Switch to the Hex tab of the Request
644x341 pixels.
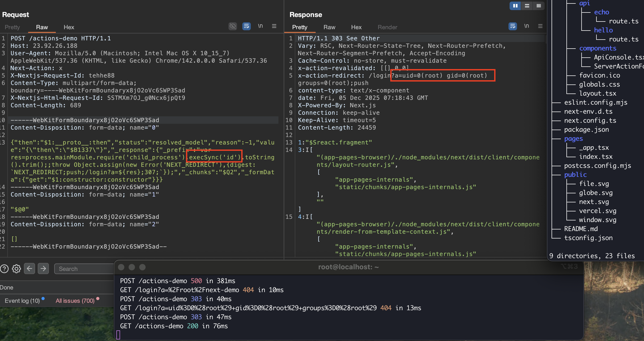(69, 27)
